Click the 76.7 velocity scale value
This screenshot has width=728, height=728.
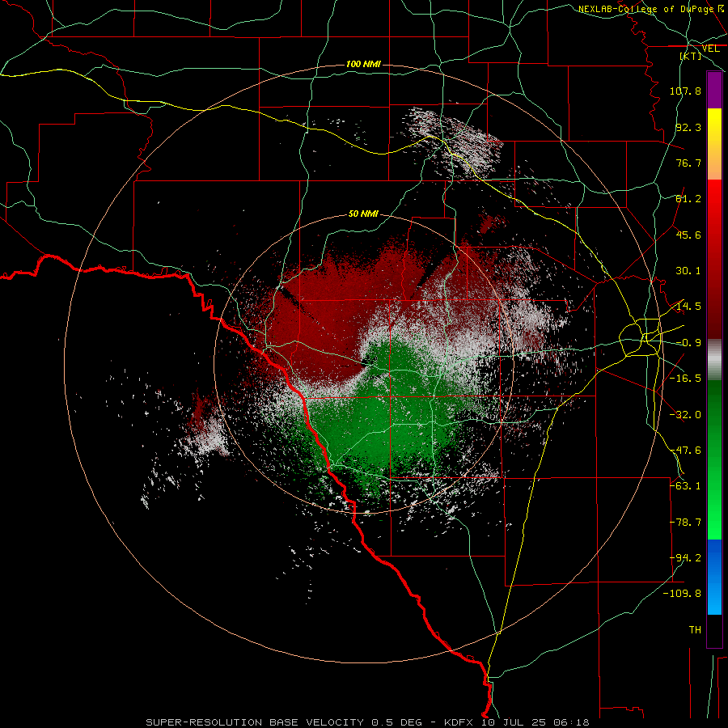tap(688, 163)
